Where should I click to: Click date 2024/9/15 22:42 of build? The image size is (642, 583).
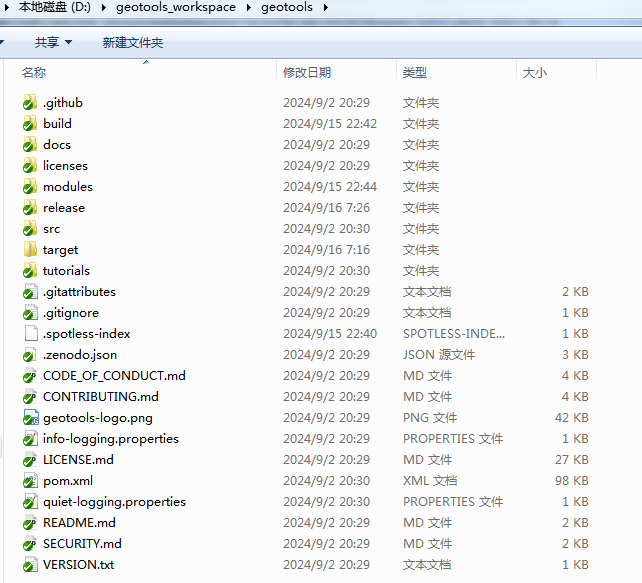[330, 123]
